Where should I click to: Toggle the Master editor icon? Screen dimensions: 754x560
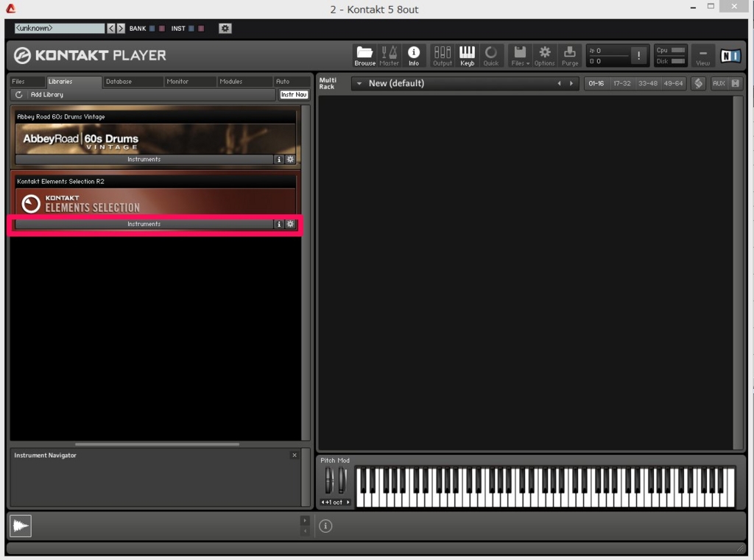point(389,56)
